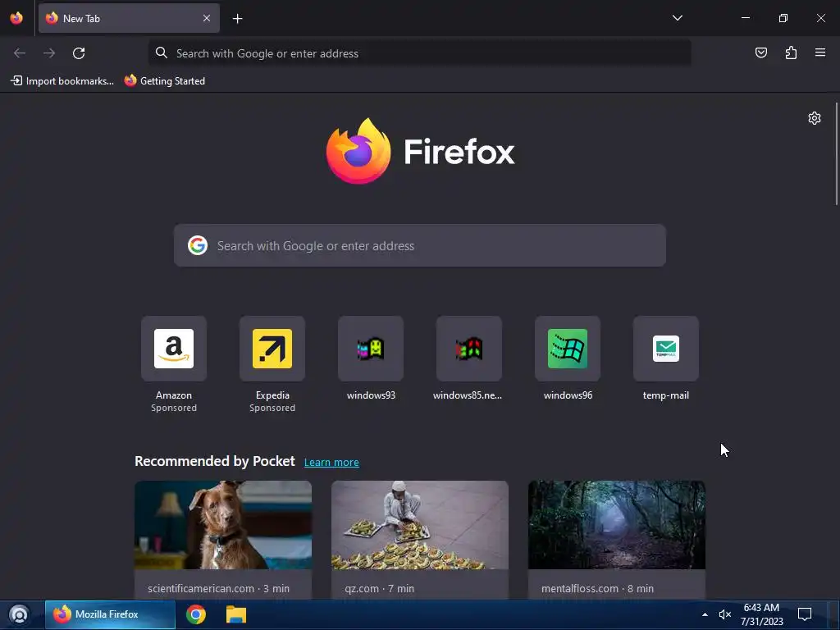Open the Firefox View icon in tab strip
This screenshot has width=840, height=630.
(16, 18)
